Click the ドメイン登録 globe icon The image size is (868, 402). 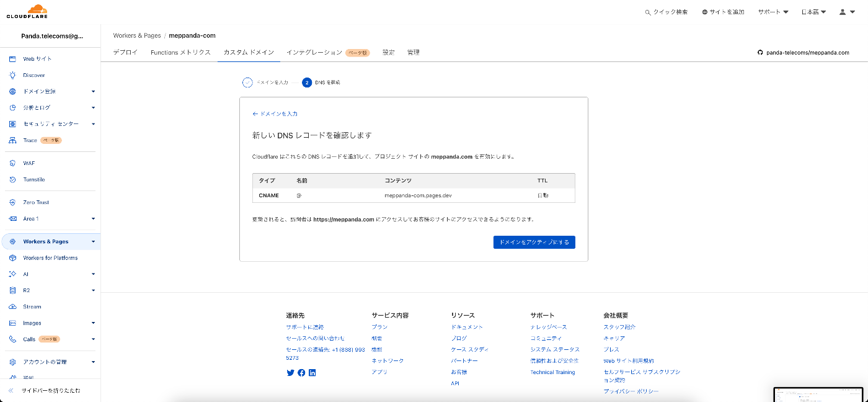(12, 91)
